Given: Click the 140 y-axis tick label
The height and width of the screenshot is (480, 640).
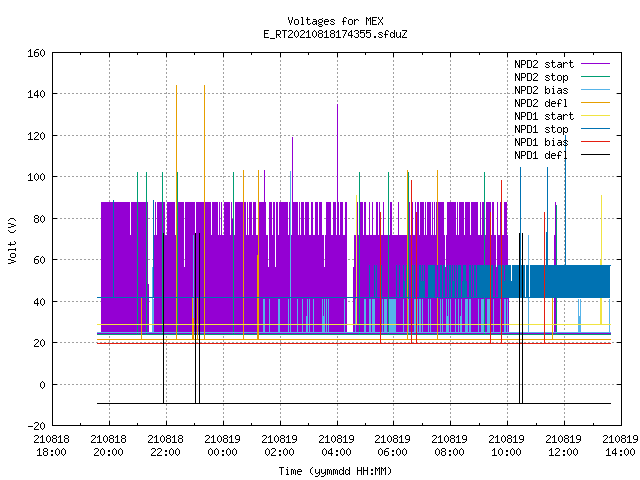Looking at the screenshot, I should click(36, 94).
